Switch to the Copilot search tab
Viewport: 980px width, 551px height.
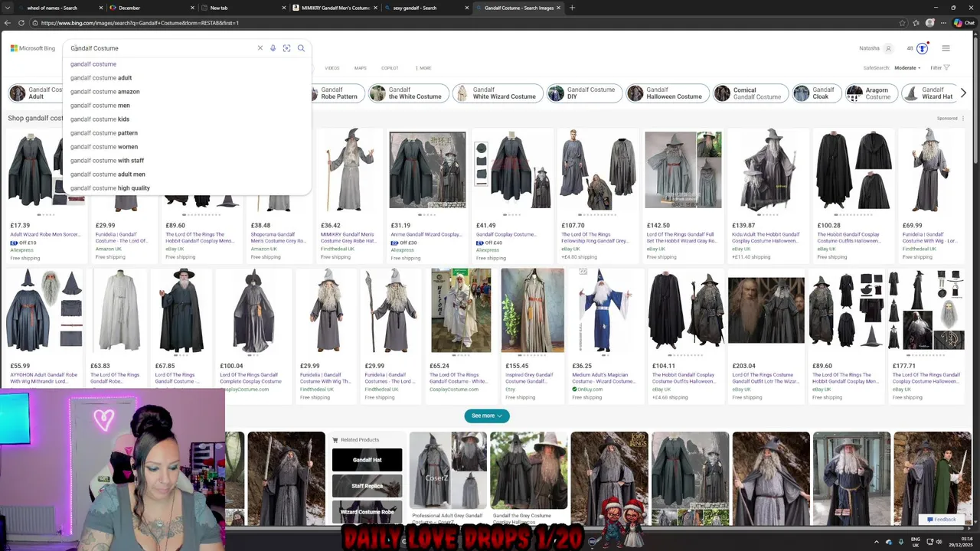pyautogui.click(x=390, y=68)
